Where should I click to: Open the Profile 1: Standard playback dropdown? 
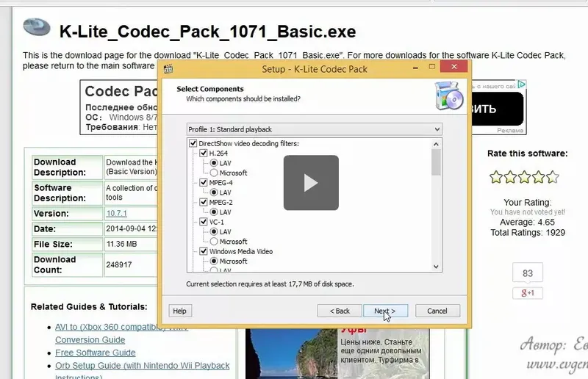(x=315, y=129)
